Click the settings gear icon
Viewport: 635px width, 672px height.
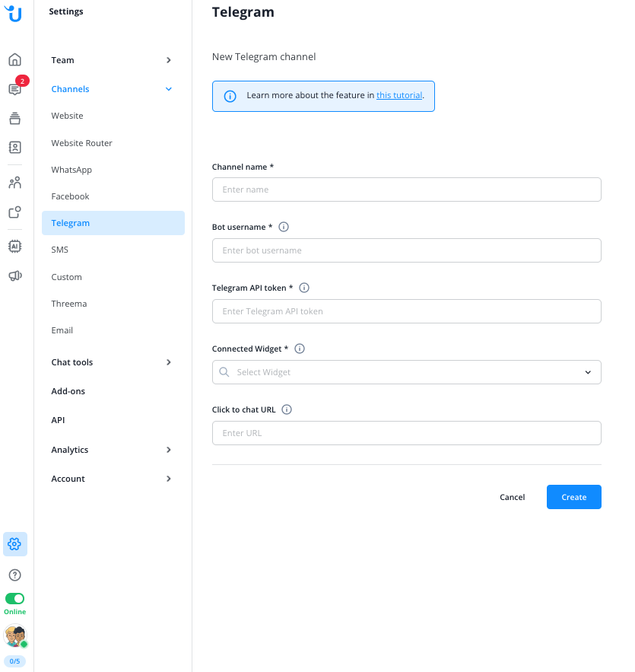(15, 544)
